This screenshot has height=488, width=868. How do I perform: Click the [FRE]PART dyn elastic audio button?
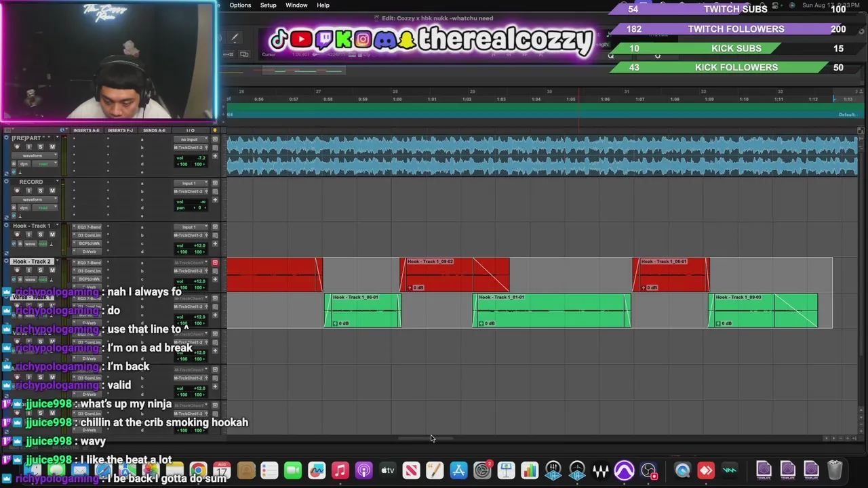tap(24, 164)
